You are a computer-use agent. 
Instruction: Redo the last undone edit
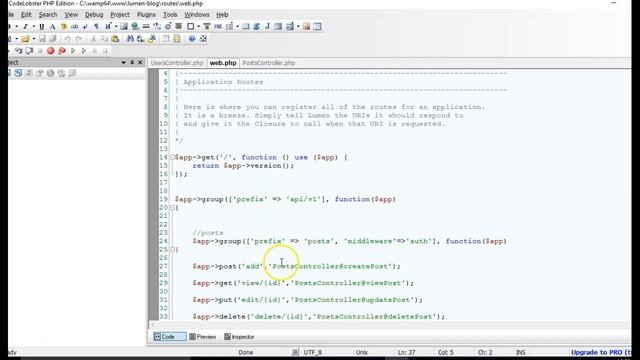point(79,39)
